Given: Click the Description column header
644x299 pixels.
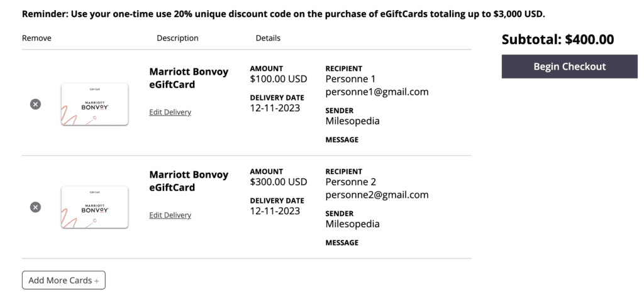Looking at the screenshot, I should pos(177,38).
